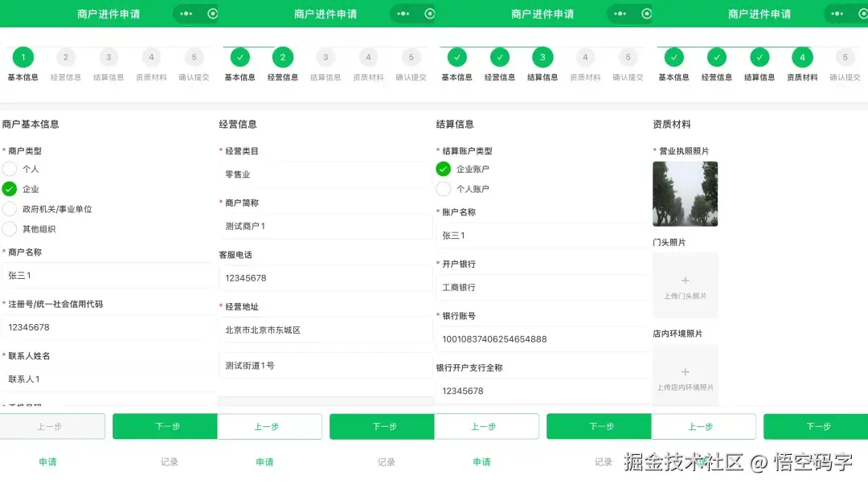Image resolution: width=868 pixels, height=488 pixels.
Task: Click the 银行账号 input field
Action: tap(543, 338)
